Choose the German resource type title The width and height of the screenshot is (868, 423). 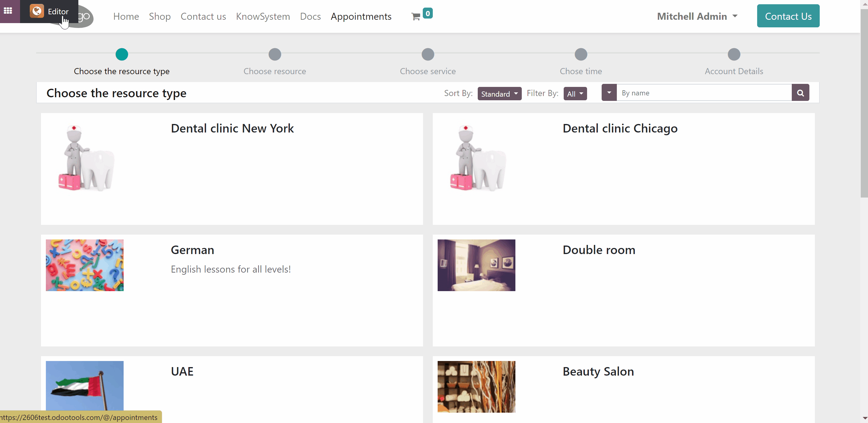coord(193,250)
